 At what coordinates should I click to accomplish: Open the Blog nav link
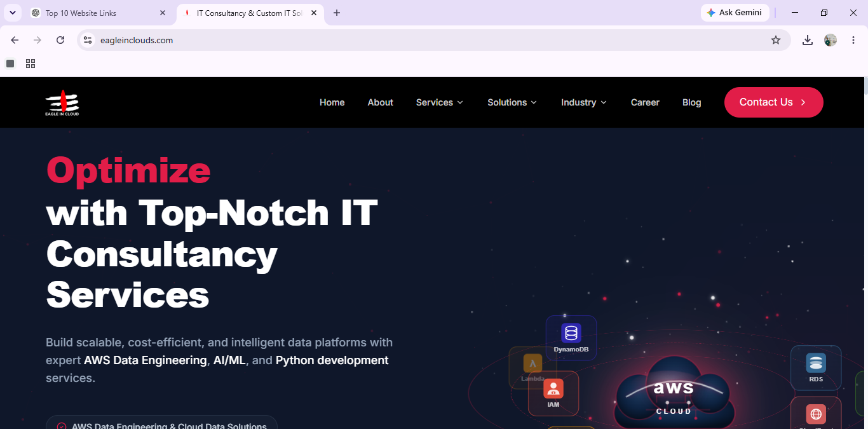tap(691, 102)
